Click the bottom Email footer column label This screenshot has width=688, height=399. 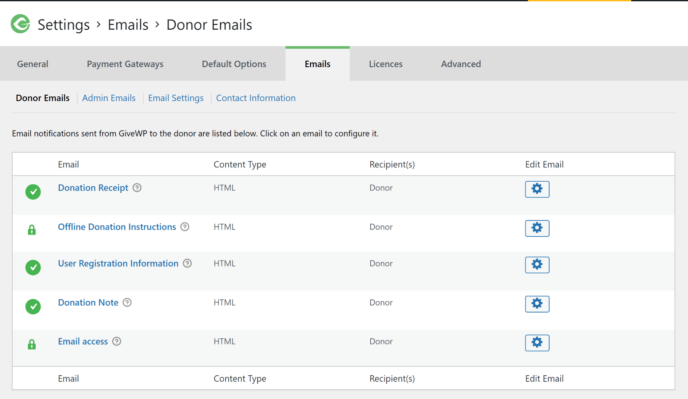68,378
